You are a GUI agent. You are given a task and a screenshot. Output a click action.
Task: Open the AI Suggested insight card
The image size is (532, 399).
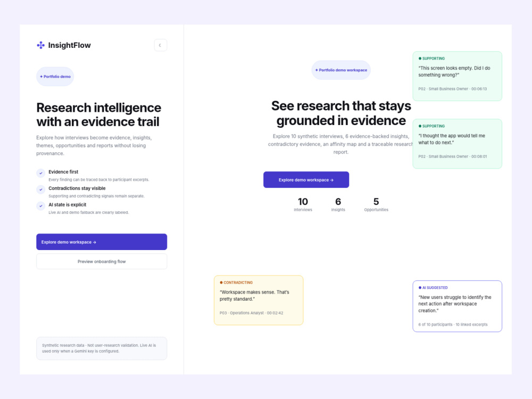tap(457, 306)
